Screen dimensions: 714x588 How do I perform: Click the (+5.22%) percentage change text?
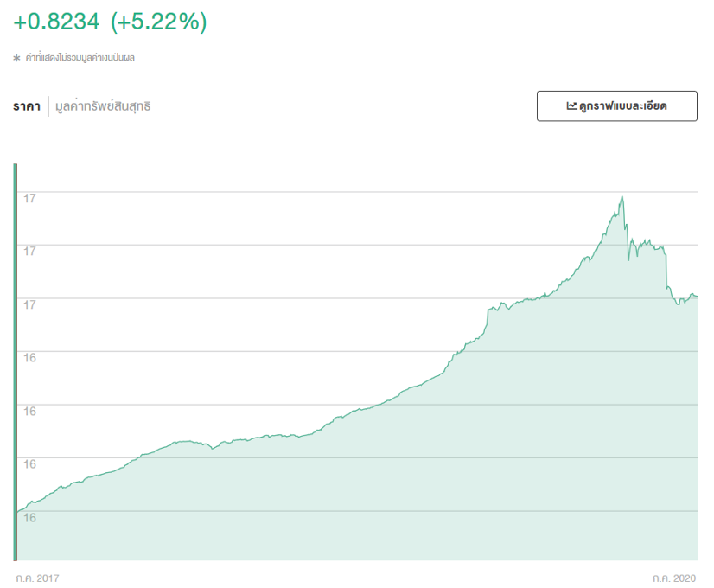(159, 22)
